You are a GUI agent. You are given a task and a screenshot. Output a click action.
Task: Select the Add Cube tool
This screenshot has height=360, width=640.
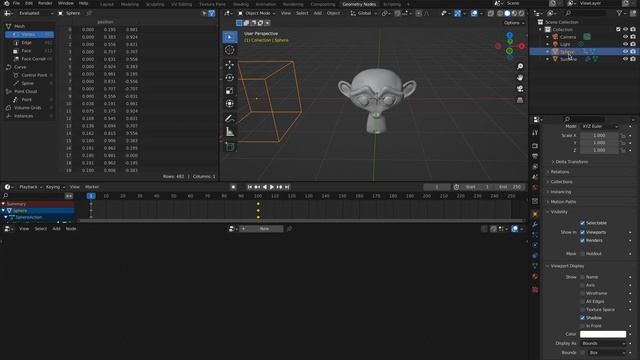(230, 147)
